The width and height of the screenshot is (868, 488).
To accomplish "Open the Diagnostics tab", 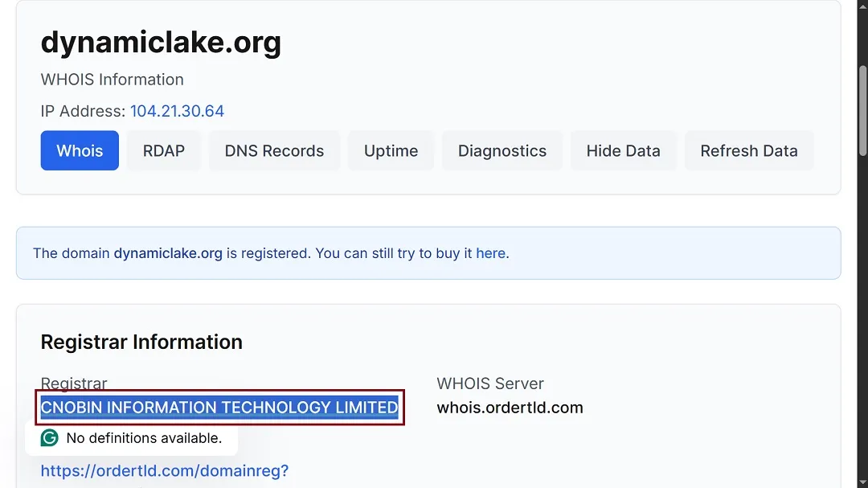I will pyautogui.click(x=502, y=150).
